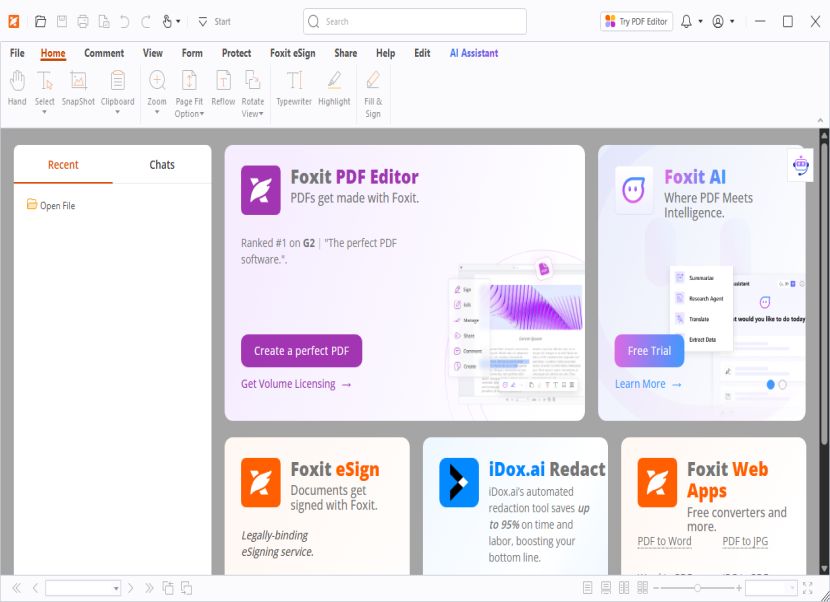Click the vertical scrollbar thumb
830x602 pixels.
tap(824, 294)
